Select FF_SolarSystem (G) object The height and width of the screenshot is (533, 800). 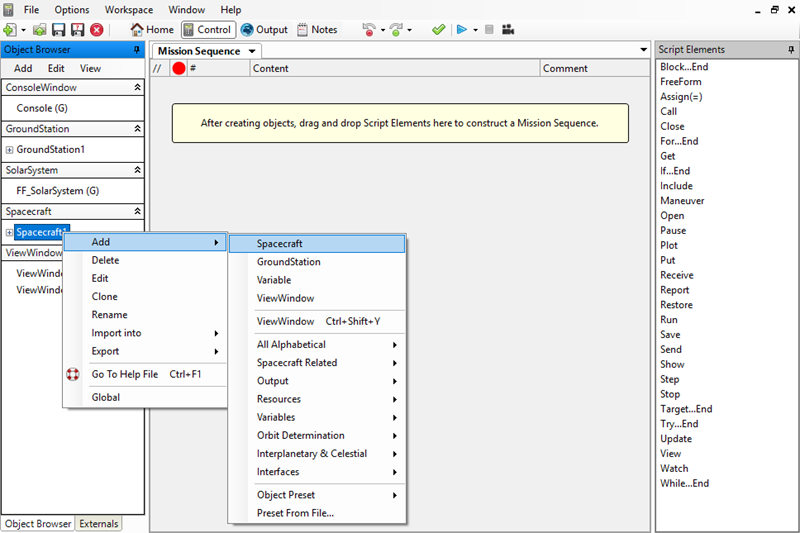[58, 191]
